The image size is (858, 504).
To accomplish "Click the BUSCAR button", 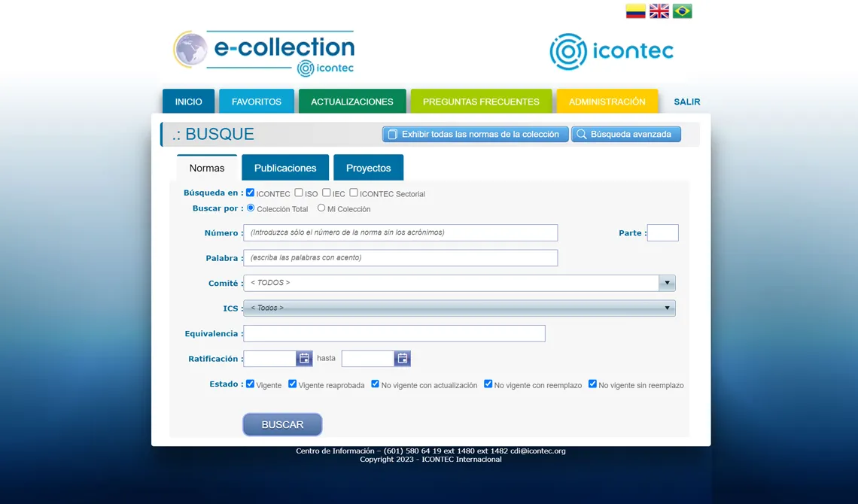I will (x=282, y=425).
